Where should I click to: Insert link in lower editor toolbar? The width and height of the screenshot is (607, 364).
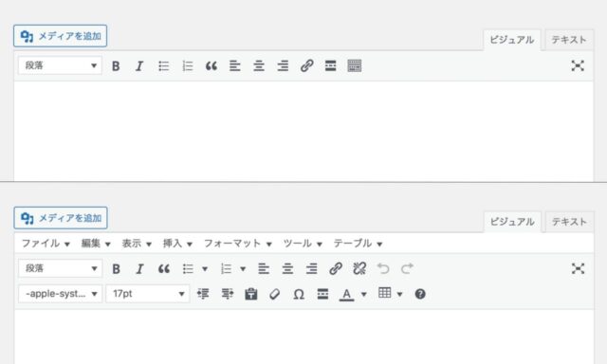pos(336,269)
